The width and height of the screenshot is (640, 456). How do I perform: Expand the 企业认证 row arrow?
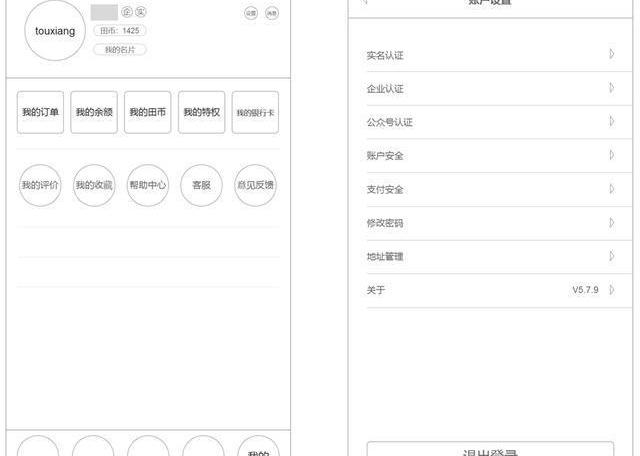click(611, 88)
